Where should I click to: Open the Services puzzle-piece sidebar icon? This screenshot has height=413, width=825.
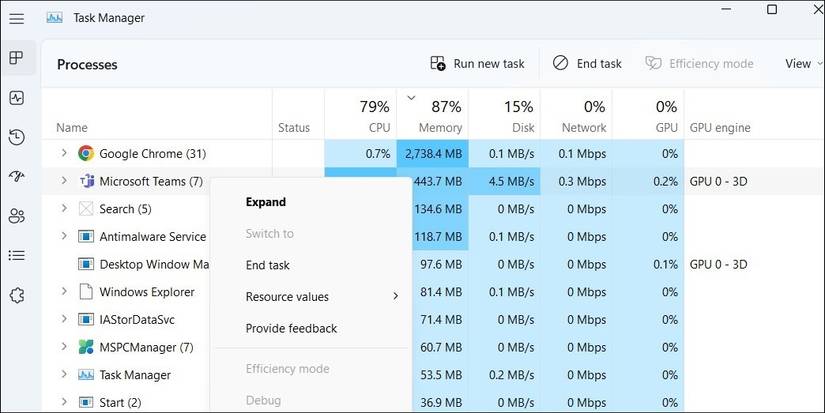click(x=16, y=295)
